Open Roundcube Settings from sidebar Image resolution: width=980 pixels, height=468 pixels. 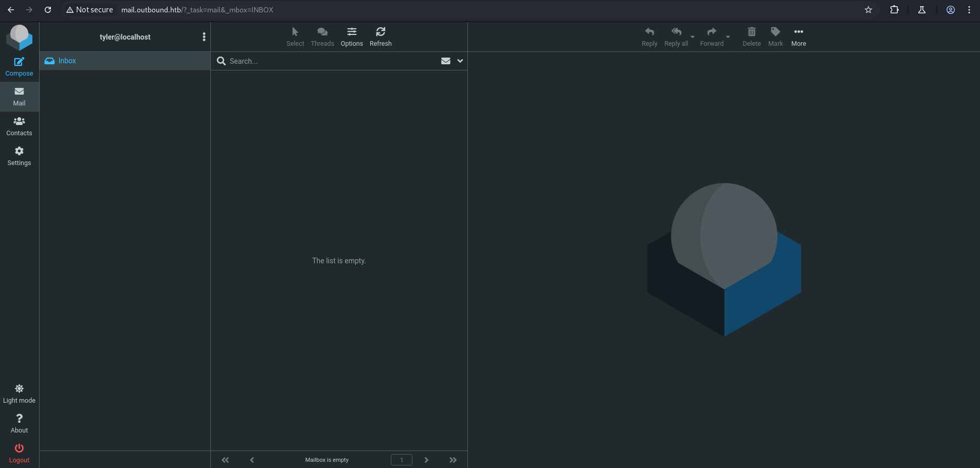[19, 156]
